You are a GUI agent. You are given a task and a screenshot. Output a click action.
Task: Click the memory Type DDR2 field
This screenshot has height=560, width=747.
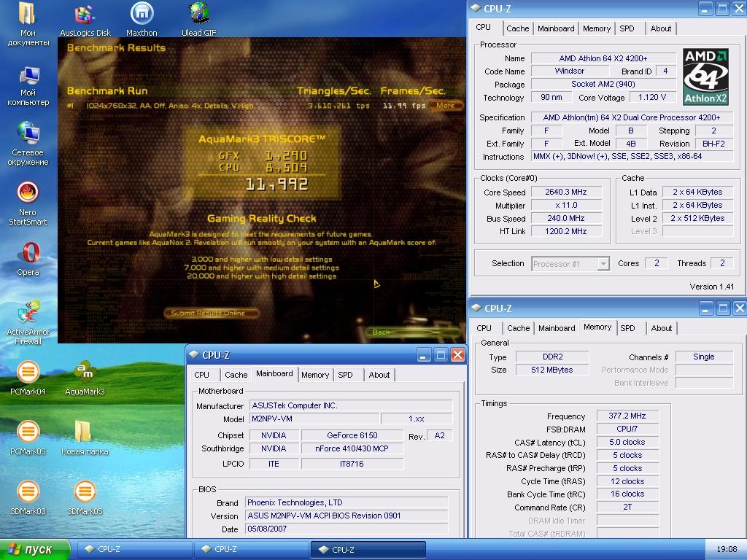[x=552, y=357]
